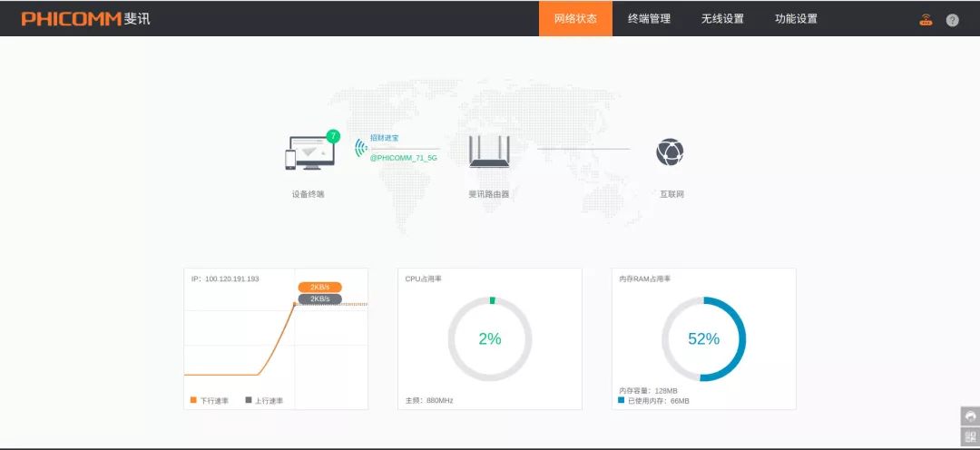Click the PHICOMM router antenna icon
The height and width of the screenshot is (450, 980).
pyautogui.click(x=489, y=152)
